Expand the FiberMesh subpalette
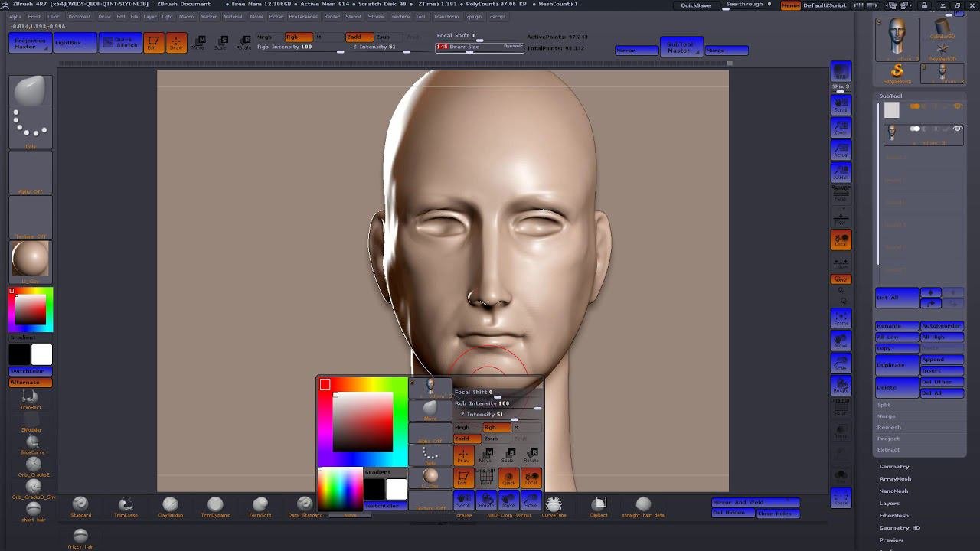Image resolution: width=980 pixels, height=551 pixels. 893,515
